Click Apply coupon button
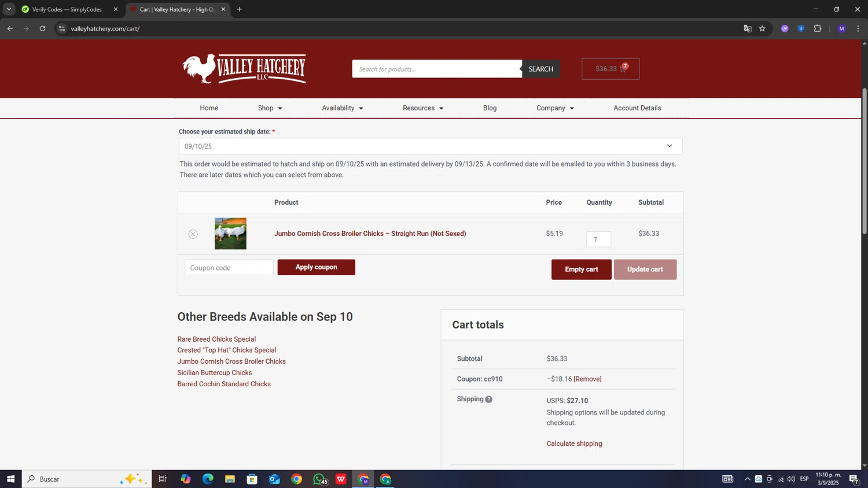The image size is (868, 488). point(316,267)
